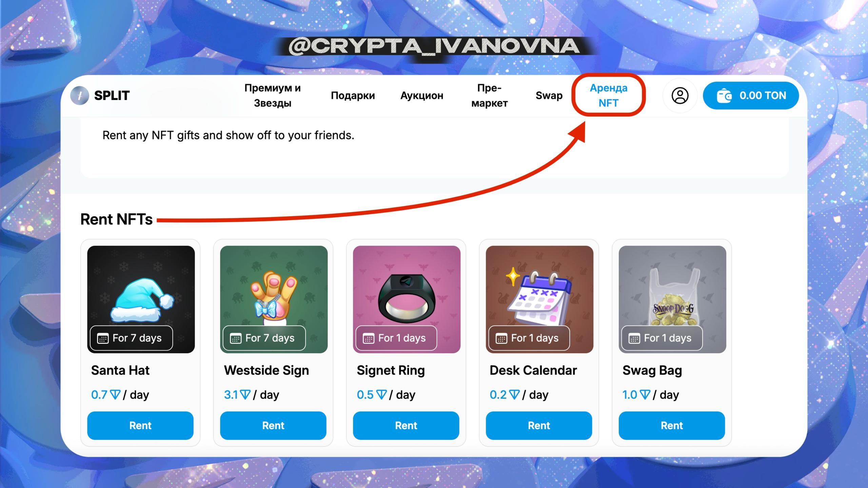Viewport: 868px width, 488px height.
Task: Select the Аренда NFT tab
Action: coord(609,96)
